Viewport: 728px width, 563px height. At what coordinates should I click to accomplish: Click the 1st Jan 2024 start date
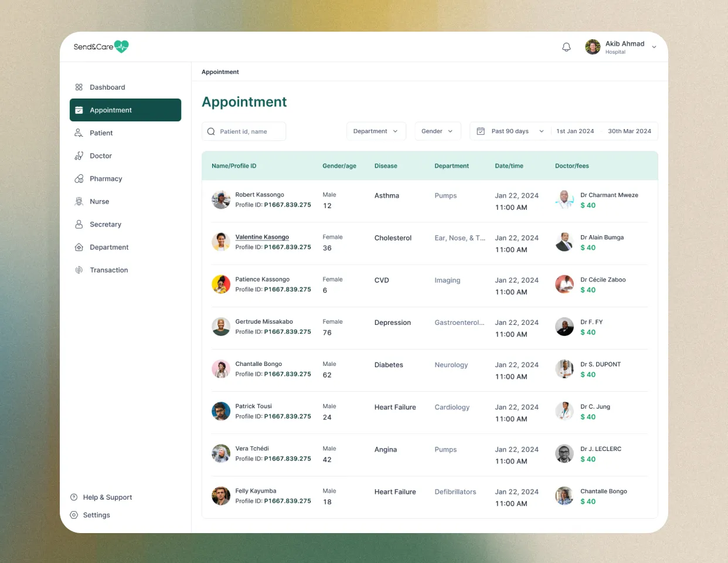point(575,131)
